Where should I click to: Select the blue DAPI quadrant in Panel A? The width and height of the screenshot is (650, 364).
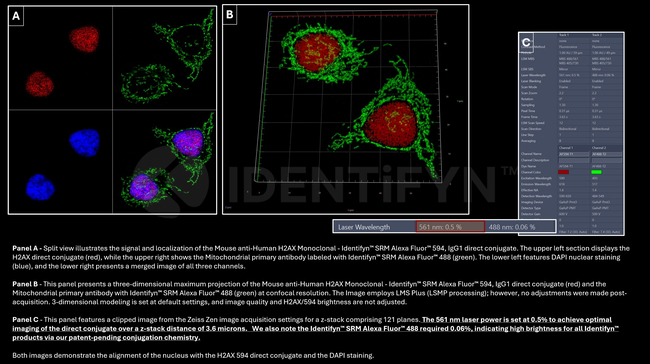(61, 162)
